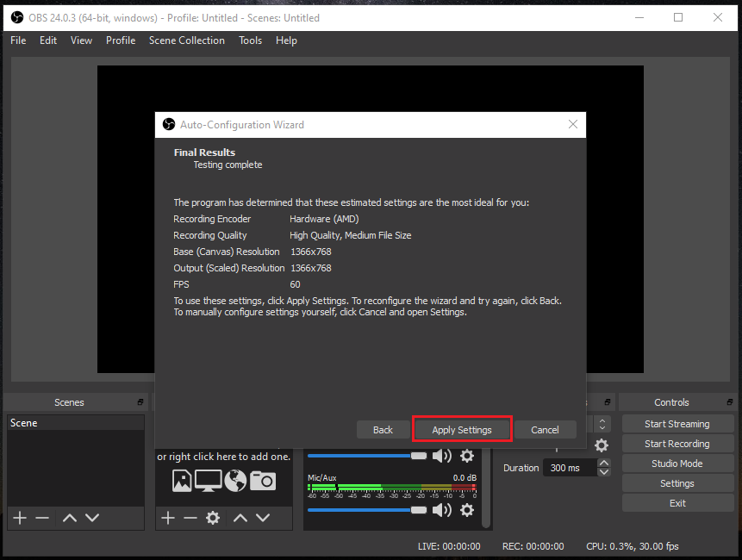Viewport: 742px width, 560px height.
Task: Open Mic/Aux audio settings gear
Action: click(467, 510)
